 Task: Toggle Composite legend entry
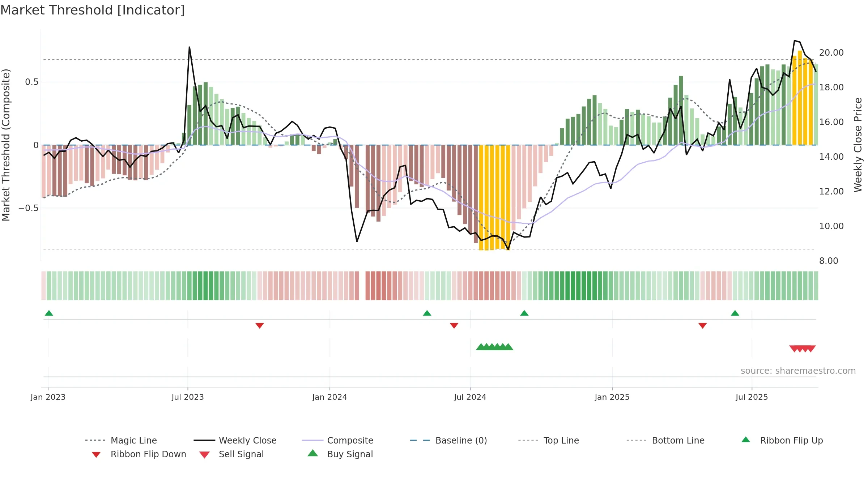point(337,440)
